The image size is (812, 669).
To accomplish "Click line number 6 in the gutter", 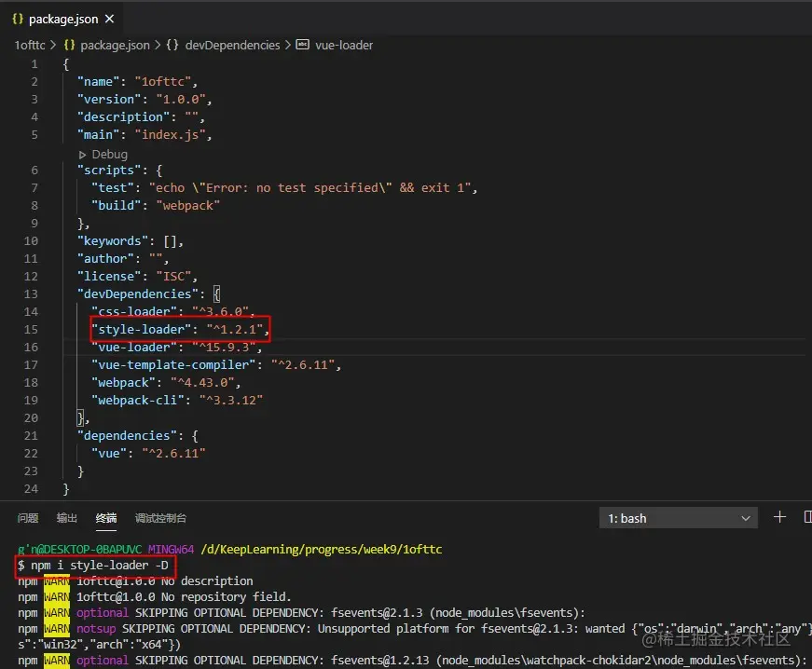I will (x=34, y=171).
